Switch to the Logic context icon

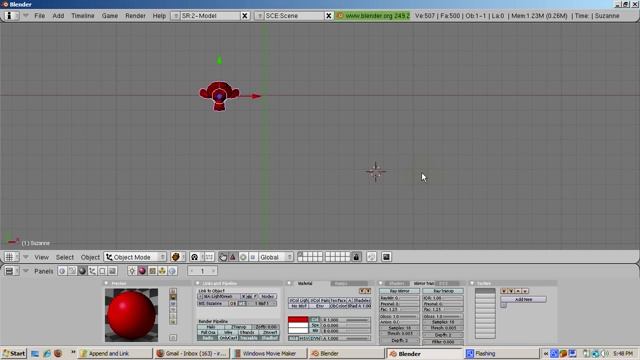[62, 271]
